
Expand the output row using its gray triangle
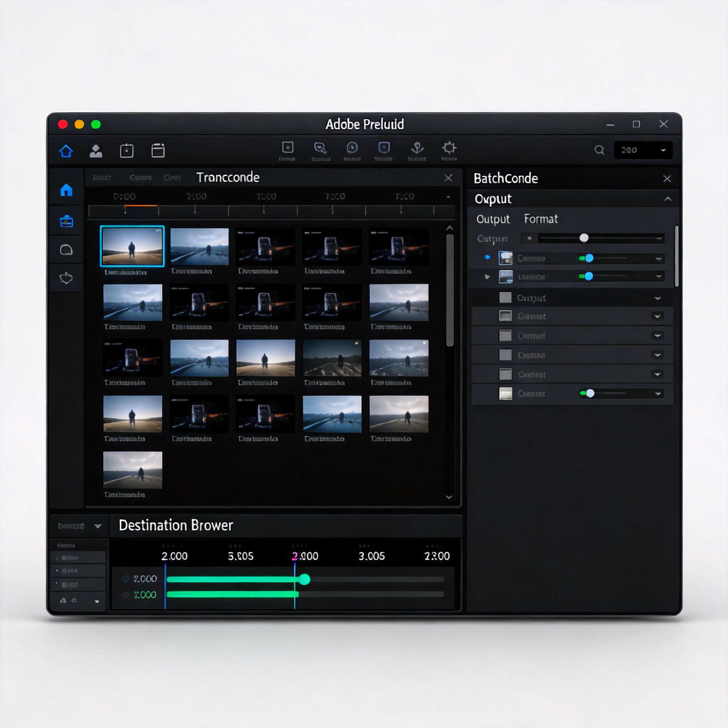coord(487,277)
